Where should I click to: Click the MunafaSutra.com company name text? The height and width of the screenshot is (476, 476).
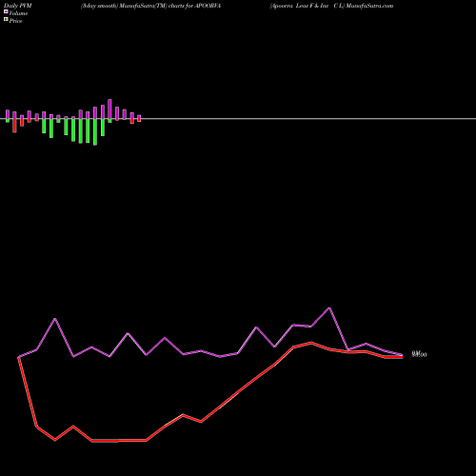pos(331,6)
